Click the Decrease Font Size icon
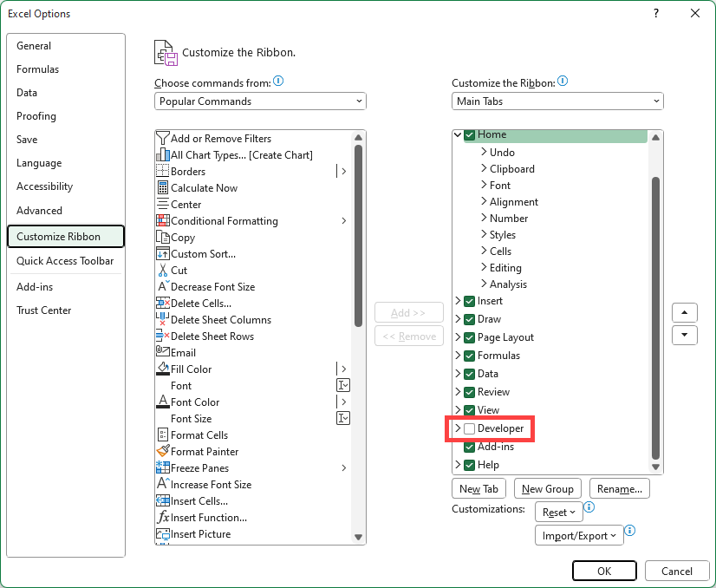The image size is (716, 588). pyautogui.click(x=163, y=286)
